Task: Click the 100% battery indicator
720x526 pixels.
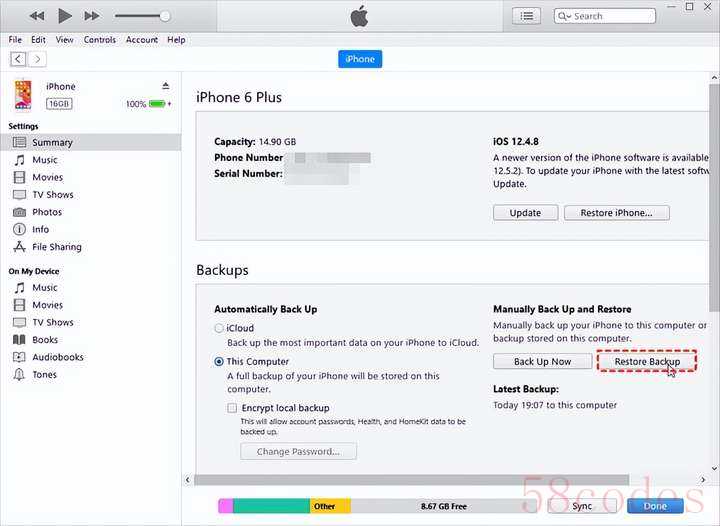Action: [x=148, y=104]
